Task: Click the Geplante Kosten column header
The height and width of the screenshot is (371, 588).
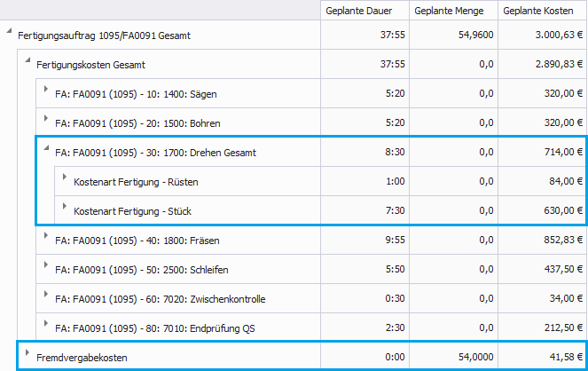Action: point(542,11)
